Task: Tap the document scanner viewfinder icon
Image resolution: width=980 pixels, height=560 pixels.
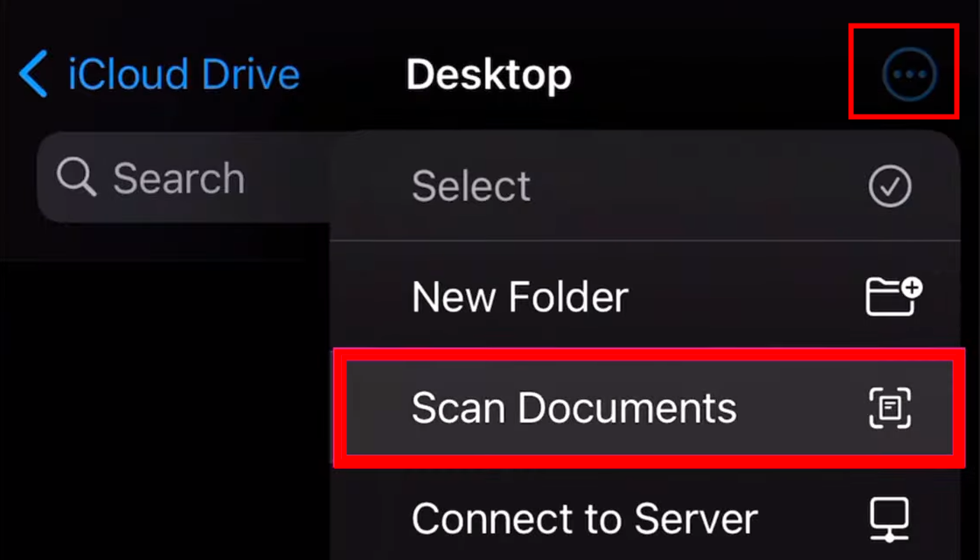Action: 890,408
